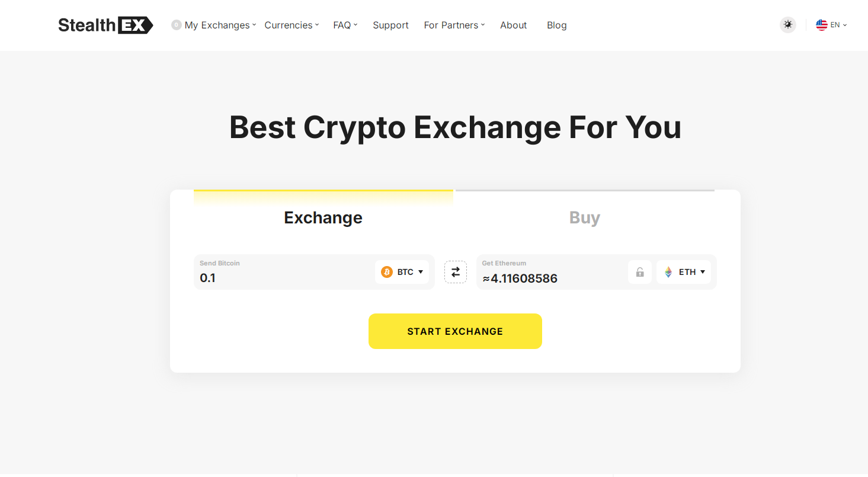Image resolution: width=868 pixels, height=477 pixels.
Task: Switch to the Buy tab
Action: coord(585,217)
